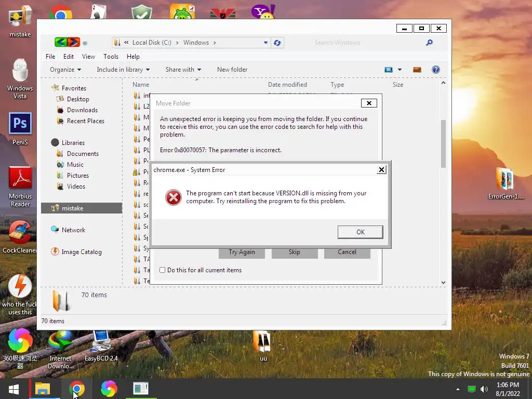532x399 pixels.
Task: Expand the breadcrumb arrow after Local Disk (C:)
Action: pos(177,43)
